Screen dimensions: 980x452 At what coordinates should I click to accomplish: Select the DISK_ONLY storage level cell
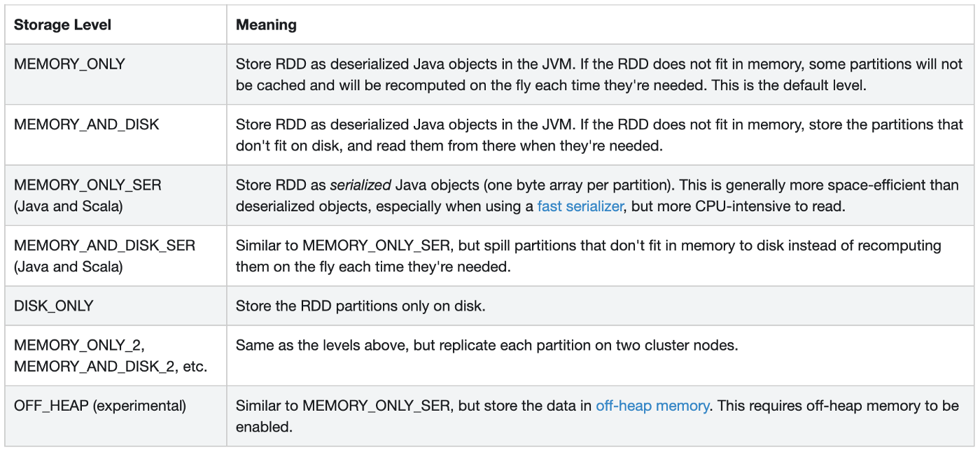tap(115, 306)
